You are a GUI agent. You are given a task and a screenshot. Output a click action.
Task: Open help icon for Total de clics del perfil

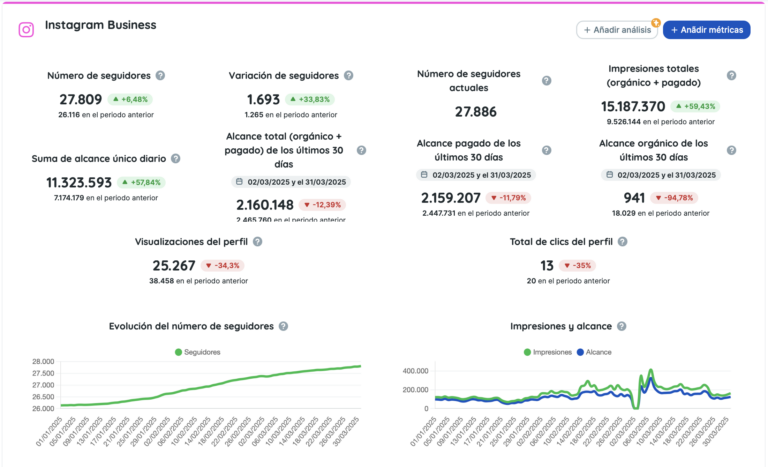click(x=622, y=241)
